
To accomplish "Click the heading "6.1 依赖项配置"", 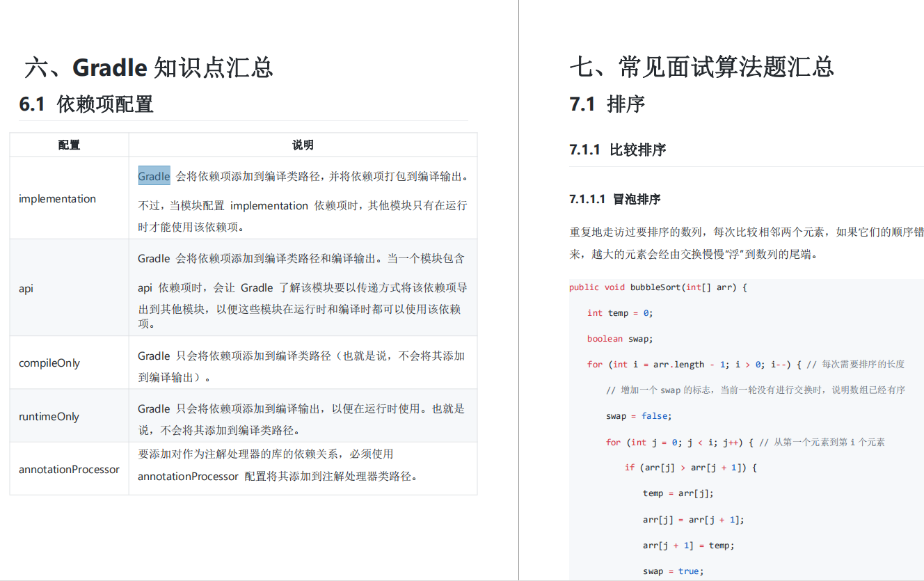I will [86, 104].
